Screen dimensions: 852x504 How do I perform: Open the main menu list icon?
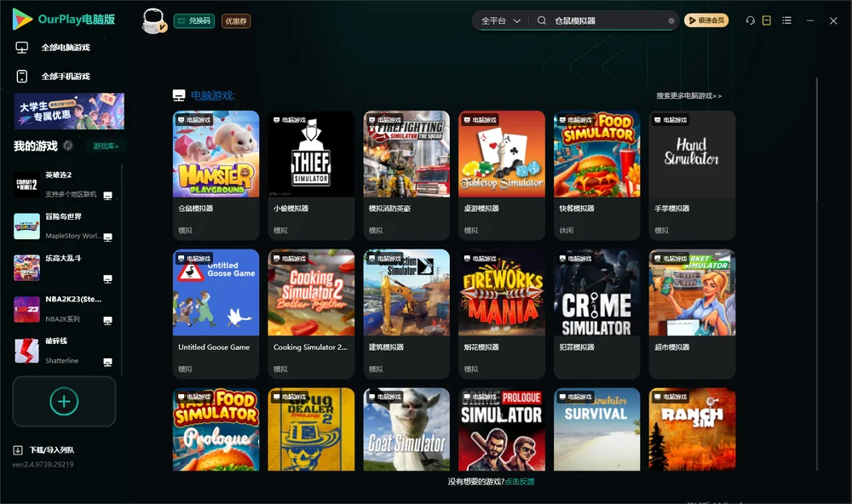pyautogui.click(x=786, y=20)
